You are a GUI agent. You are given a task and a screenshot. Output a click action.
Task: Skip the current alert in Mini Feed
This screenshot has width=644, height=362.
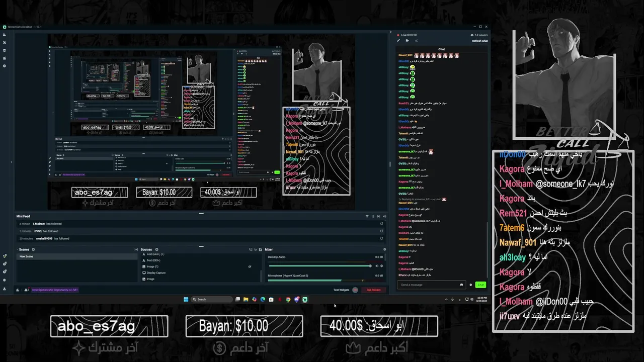377,216
